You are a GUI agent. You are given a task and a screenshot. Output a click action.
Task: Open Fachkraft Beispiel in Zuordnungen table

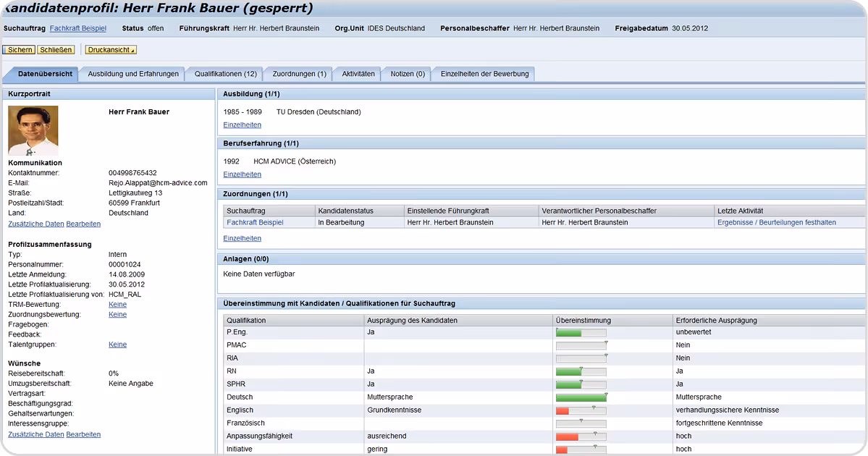(x=255, y=222)
